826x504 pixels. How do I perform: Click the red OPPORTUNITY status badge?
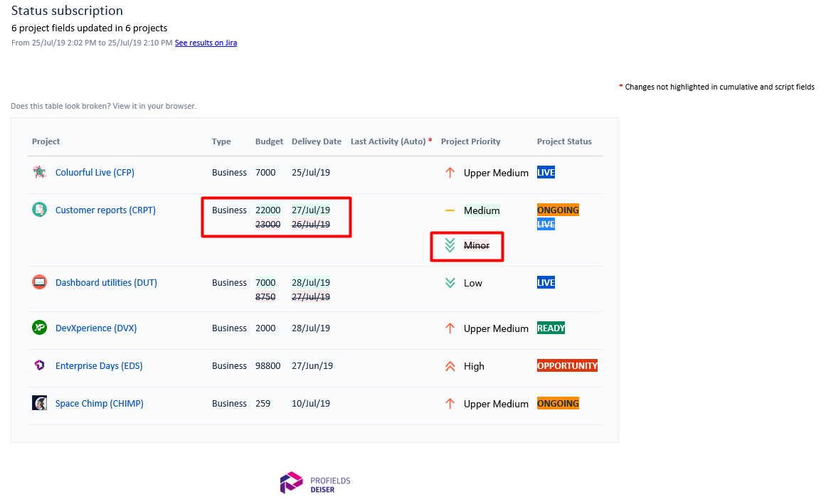tap(567, 365)
